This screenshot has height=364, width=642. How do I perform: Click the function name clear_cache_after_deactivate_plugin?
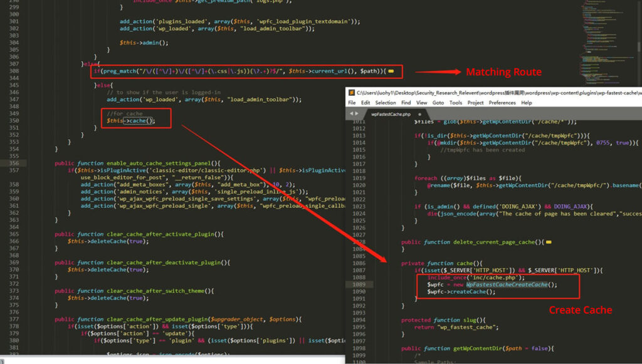pos(165,263)
